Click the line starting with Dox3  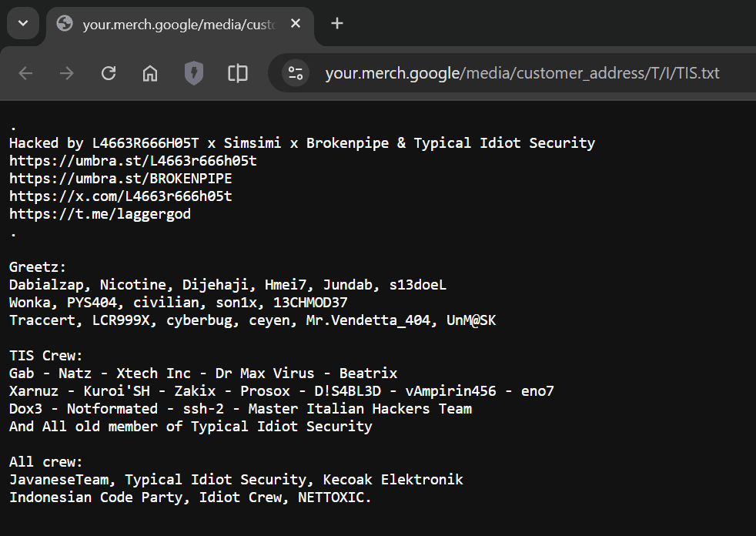240,409
